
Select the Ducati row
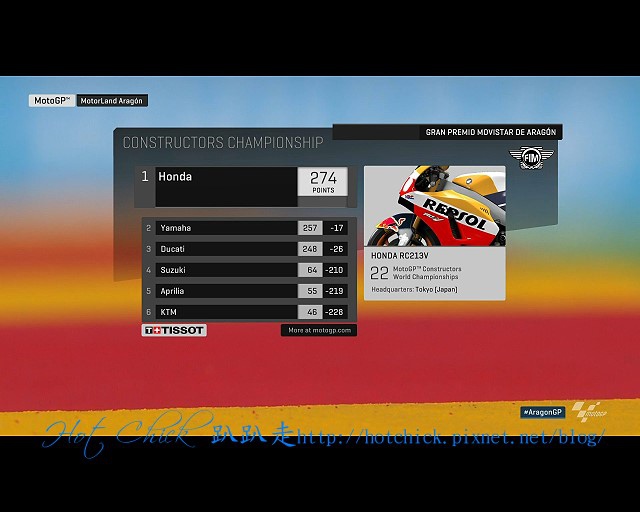click(x=247, y=249)
